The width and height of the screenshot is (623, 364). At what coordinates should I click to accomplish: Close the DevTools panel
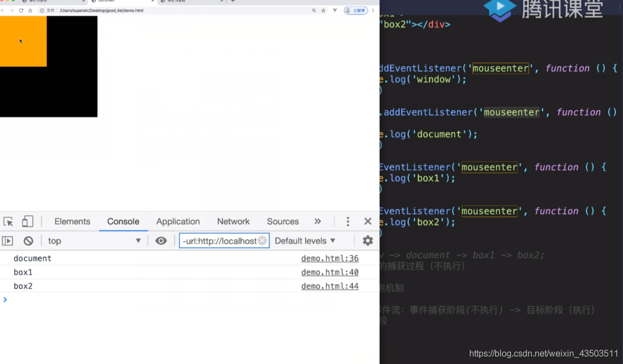click(x=368, y=221)
